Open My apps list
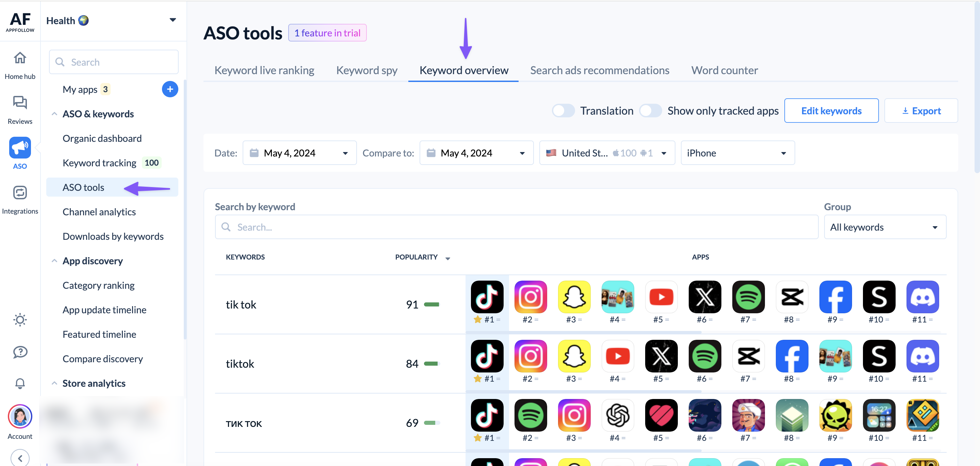Viewport: 980px width, 466px height. coord(80,89)
